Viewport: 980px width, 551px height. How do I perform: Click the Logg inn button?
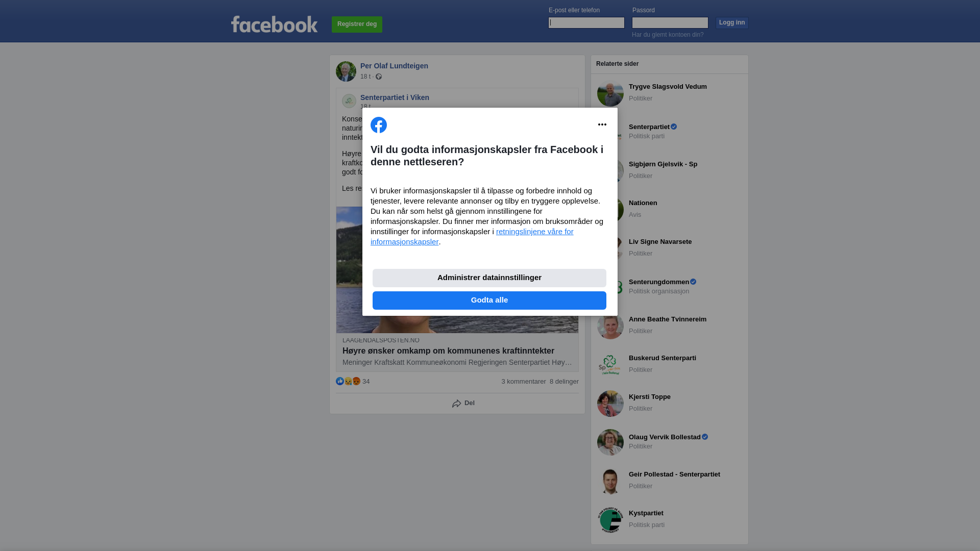point(732,23)
